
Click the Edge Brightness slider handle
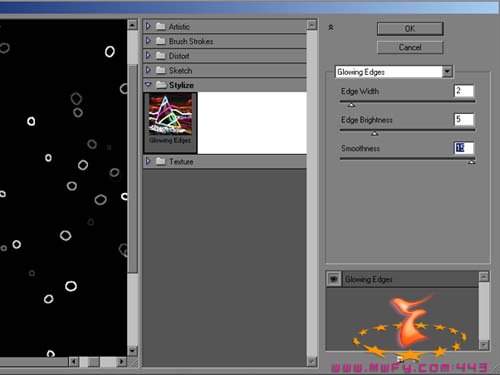375,134
